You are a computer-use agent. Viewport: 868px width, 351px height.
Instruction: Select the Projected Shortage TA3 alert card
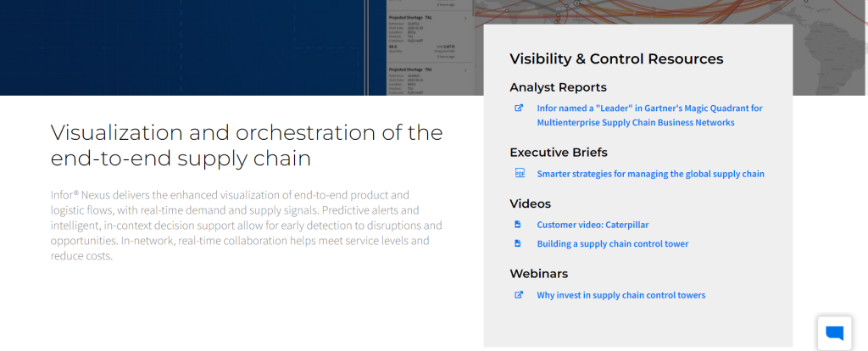[x=428, y=81]
